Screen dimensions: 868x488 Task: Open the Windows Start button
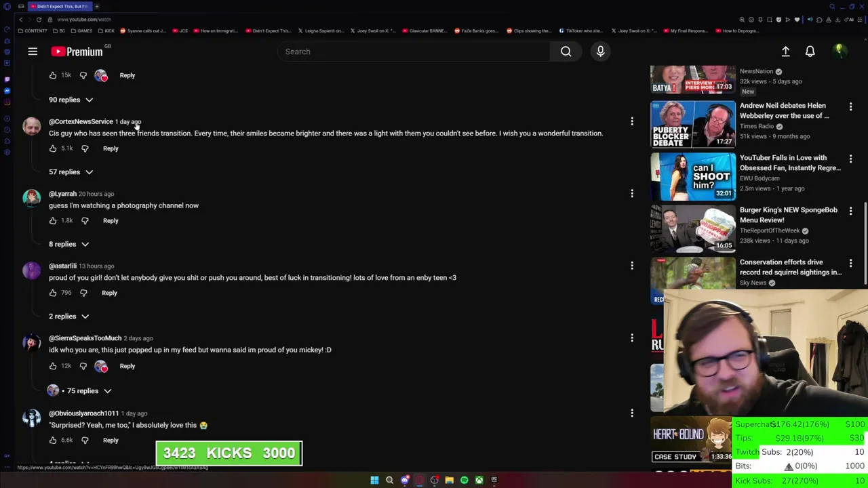pos(374,480)
